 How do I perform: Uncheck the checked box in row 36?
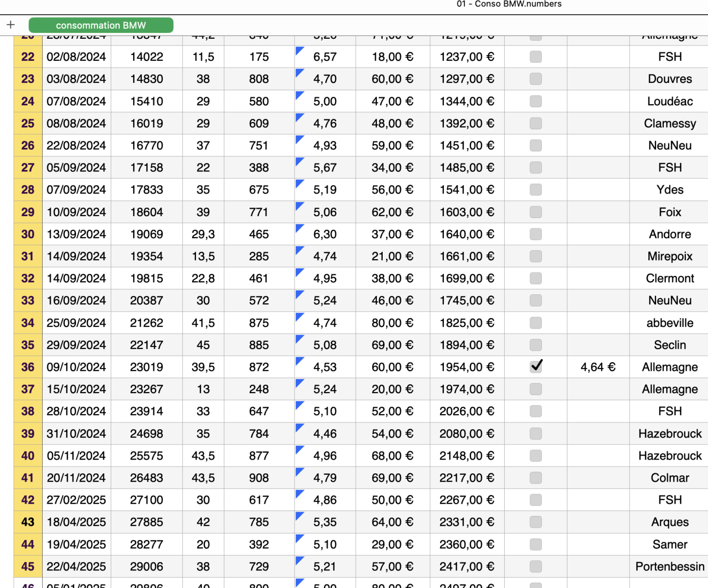click(536, 367)
